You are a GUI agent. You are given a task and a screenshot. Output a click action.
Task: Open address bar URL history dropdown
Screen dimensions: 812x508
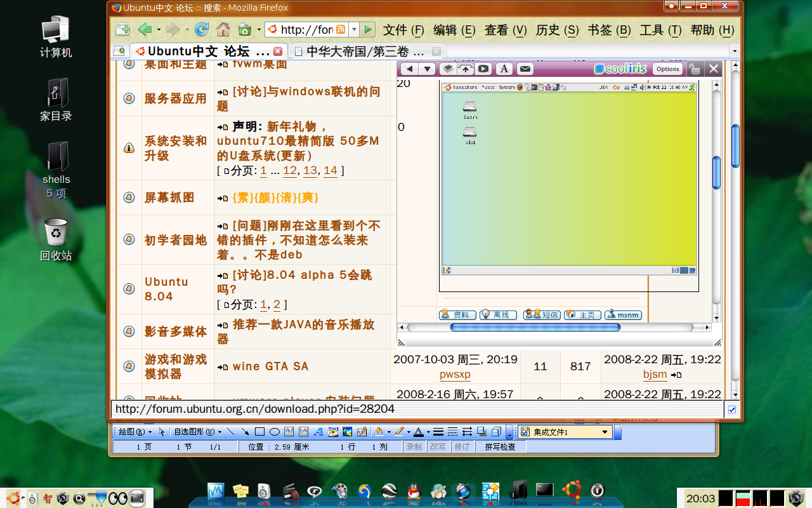354,30
